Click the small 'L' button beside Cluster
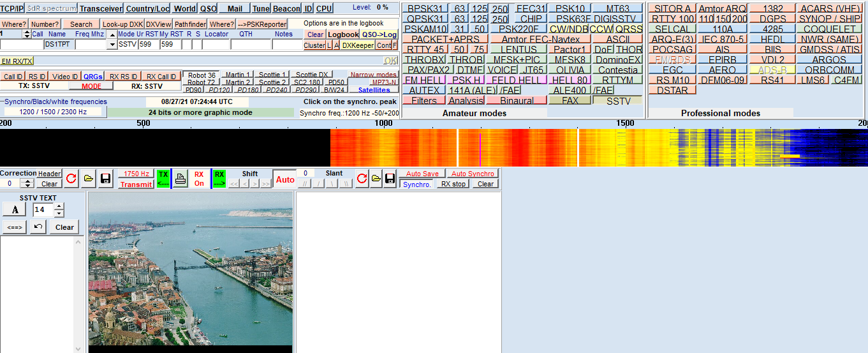Screen dimensions: 868x353 (329, 45)
